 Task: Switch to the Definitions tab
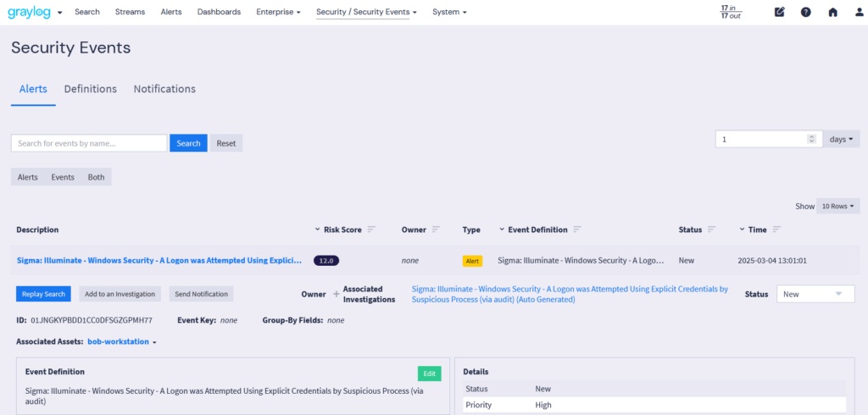[91, 89]
